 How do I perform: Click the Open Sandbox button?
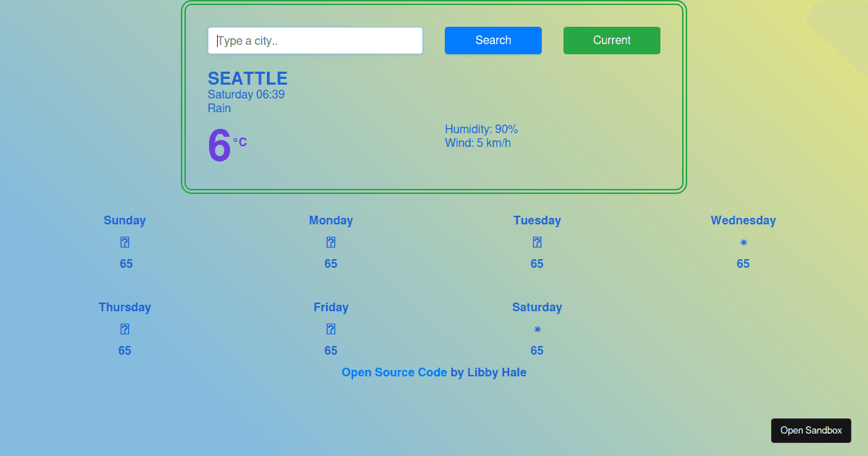click(811, 430)
